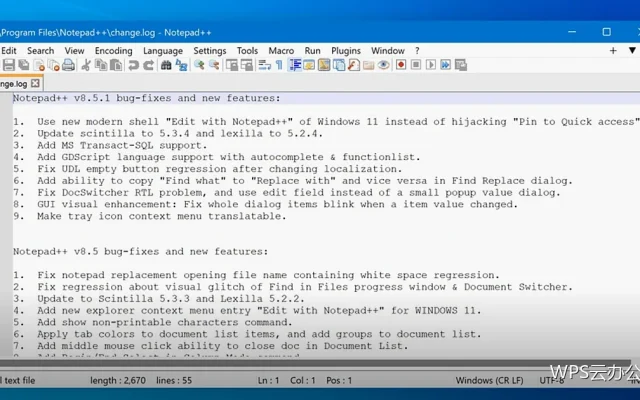This screenshot has width=640, height=400.
Task: Start macro recording with red dot
Action: pos(401,65)
